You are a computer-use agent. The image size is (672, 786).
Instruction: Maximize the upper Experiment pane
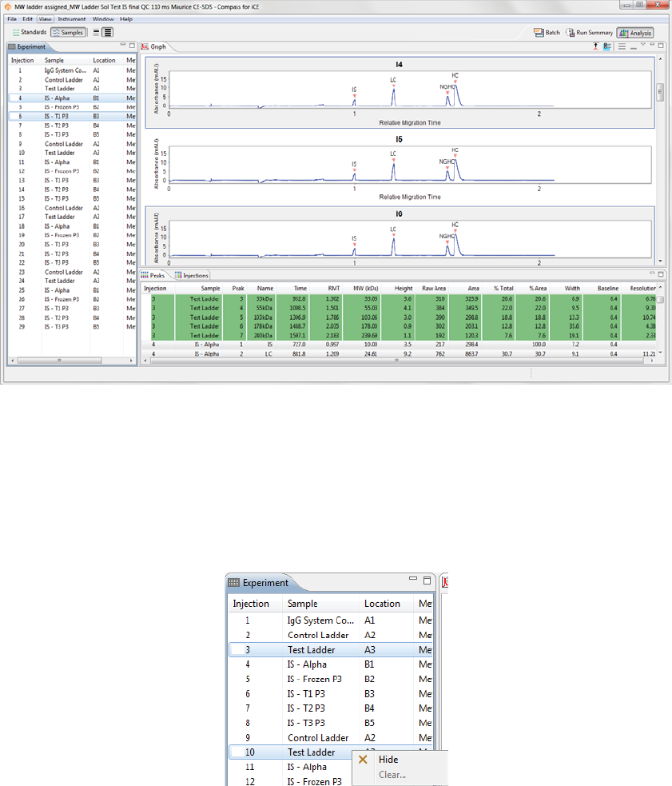click(133, 45)
